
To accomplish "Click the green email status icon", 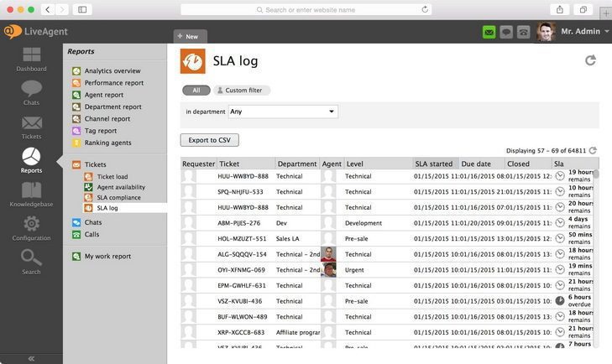I will click(489, 32).
